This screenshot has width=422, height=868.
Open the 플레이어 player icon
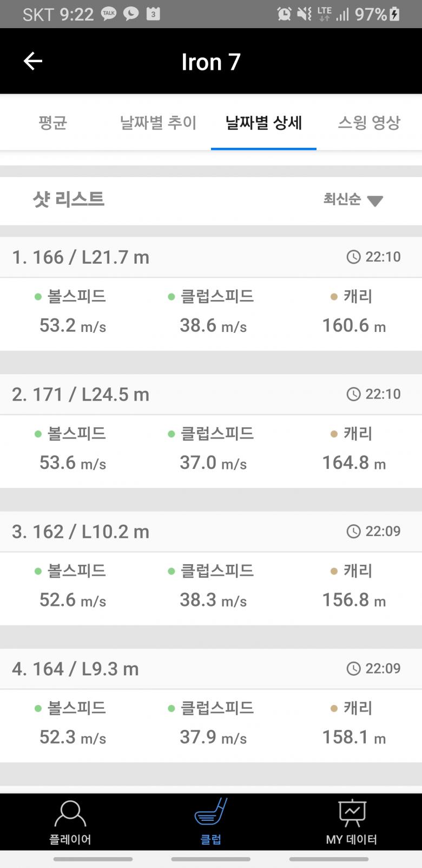click(70, 814)
